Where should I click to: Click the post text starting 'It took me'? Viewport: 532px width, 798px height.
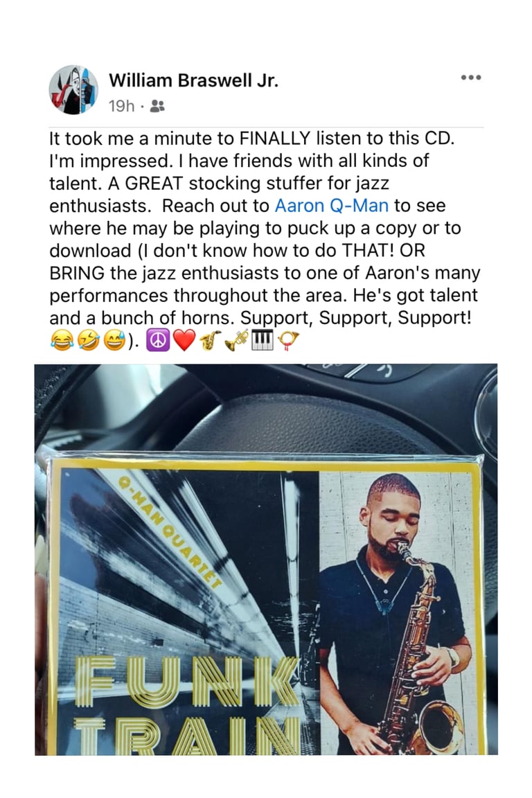[x=265, y=228]
